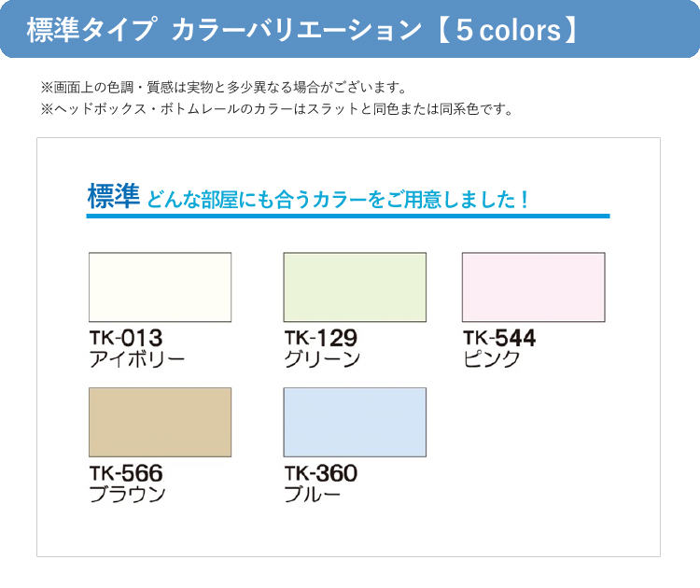Select the blue TK-360 color swatch
The image size is (700, 588).
[x=355, y=422]
